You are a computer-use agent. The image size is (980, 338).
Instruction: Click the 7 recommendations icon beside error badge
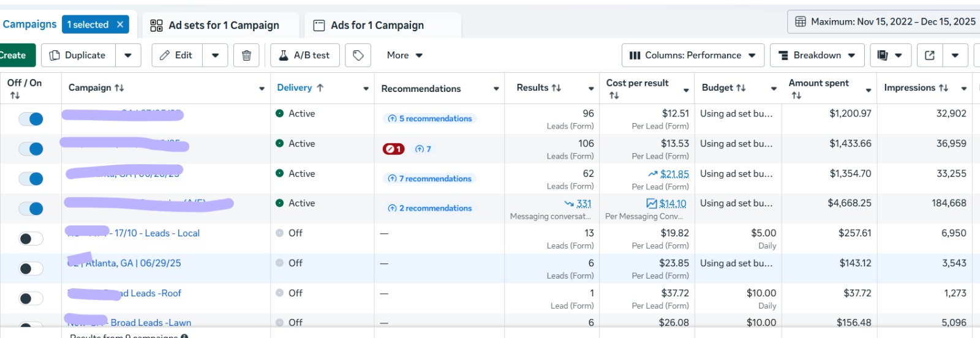(x=423, y=149)
